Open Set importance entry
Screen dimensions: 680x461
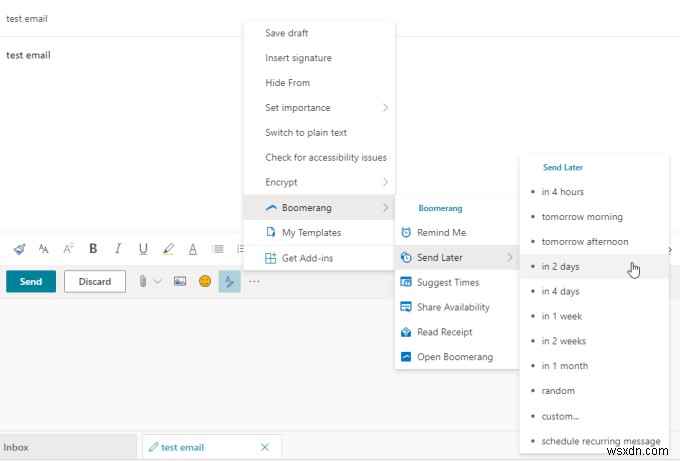pyautogui.click(x=319, y=108)
